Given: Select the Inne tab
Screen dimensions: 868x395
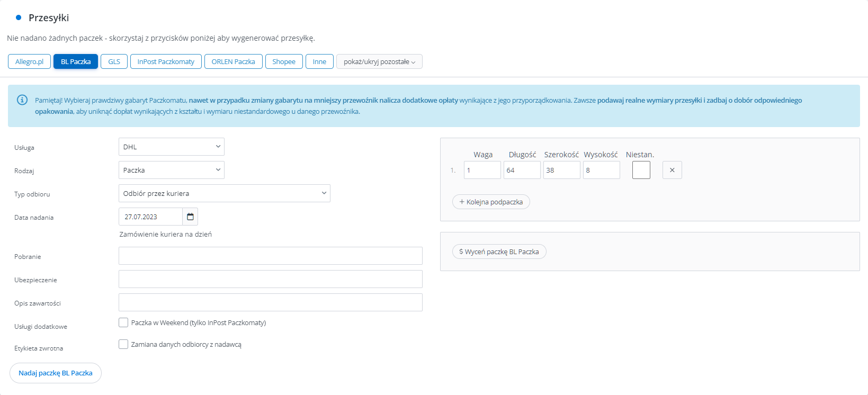Looking at the screenshot, I should 319,61.
